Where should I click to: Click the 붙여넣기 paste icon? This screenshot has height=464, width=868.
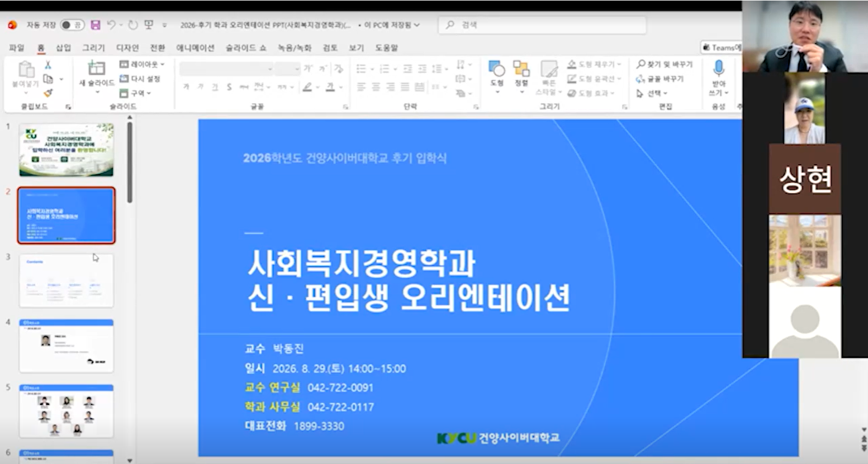coord(26,70)
